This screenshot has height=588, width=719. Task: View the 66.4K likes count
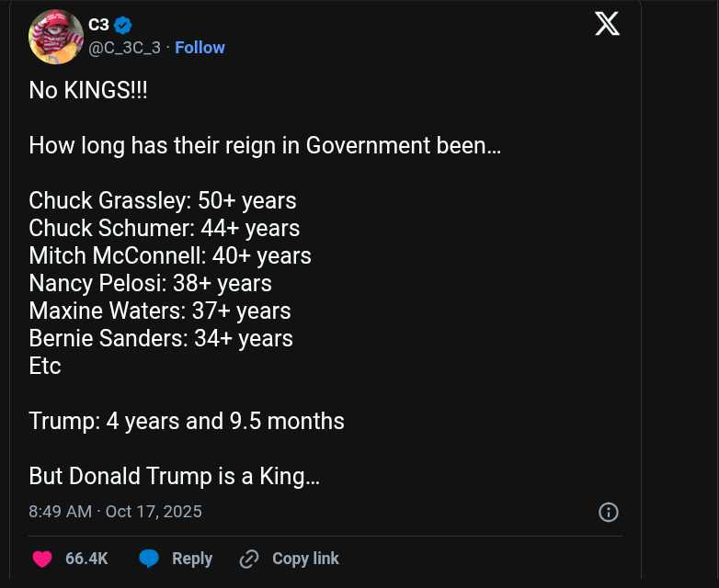86,559
